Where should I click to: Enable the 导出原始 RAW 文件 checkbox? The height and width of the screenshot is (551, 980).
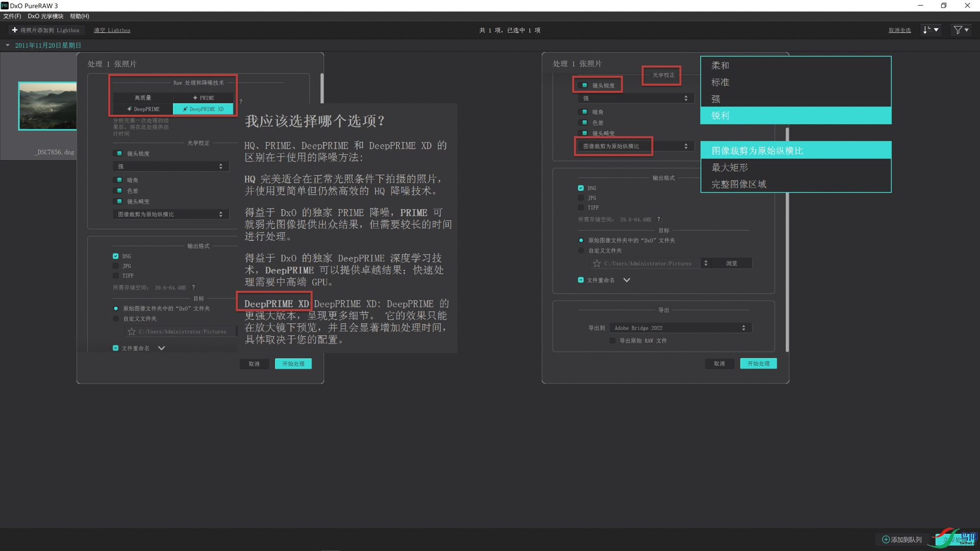612,341
